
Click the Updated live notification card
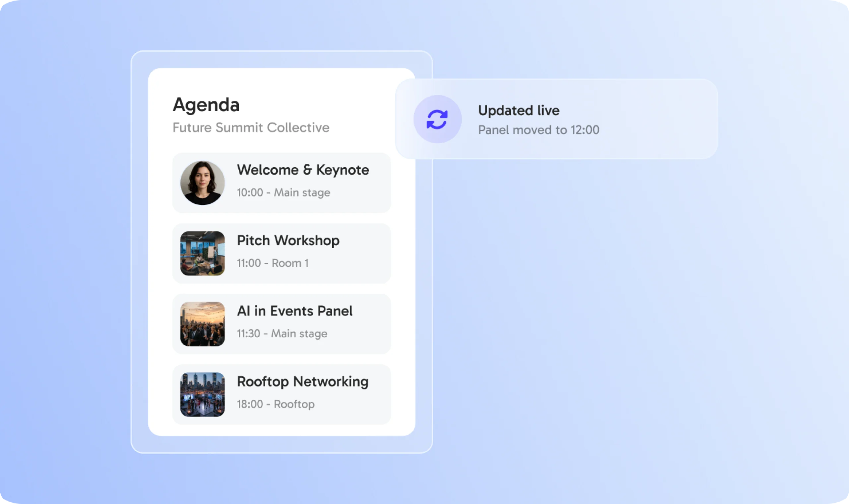(556, 119)
